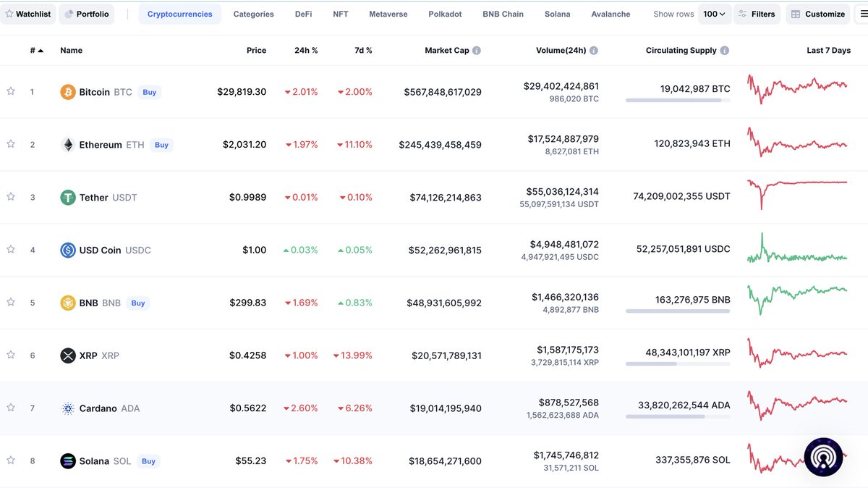Open the Metaverse tab
This screenshot has width=868, height=488.
click(388, 14)
